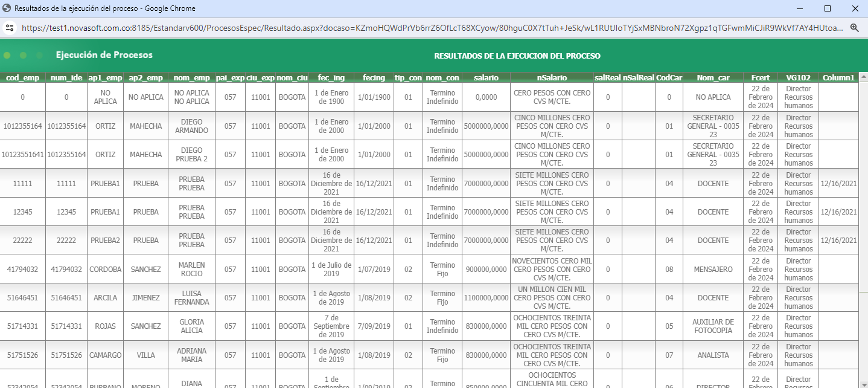Select cod_emp cell 22222
868x388 pixels.
pyautogui.click(x=23, y=241)
